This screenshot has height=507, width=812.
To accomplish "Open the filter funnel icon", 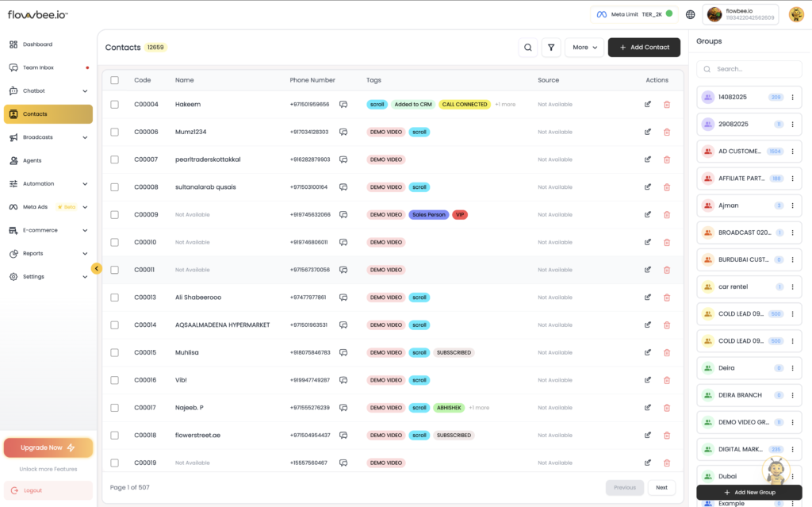I will point(551,48).
